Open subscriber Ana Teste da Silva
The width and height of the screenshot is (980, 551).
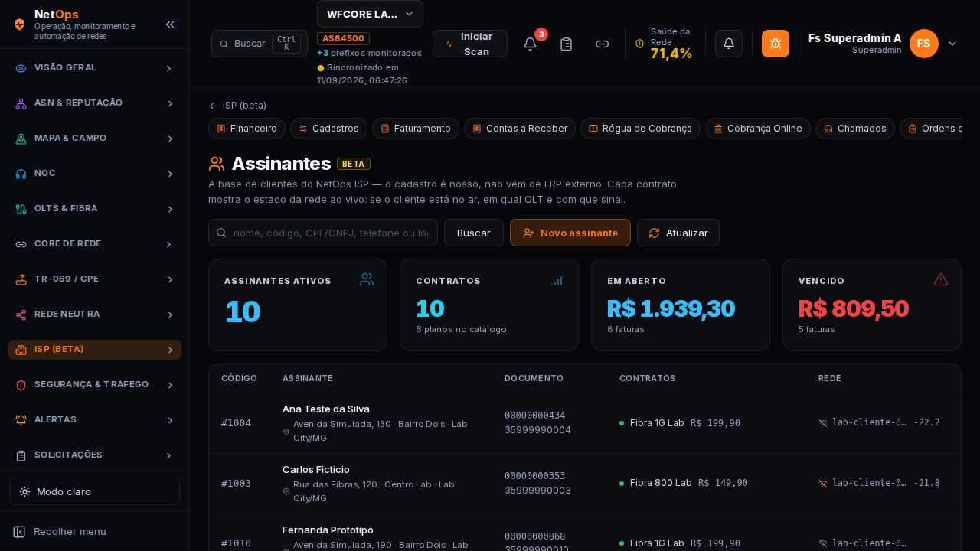pos(326,409)
